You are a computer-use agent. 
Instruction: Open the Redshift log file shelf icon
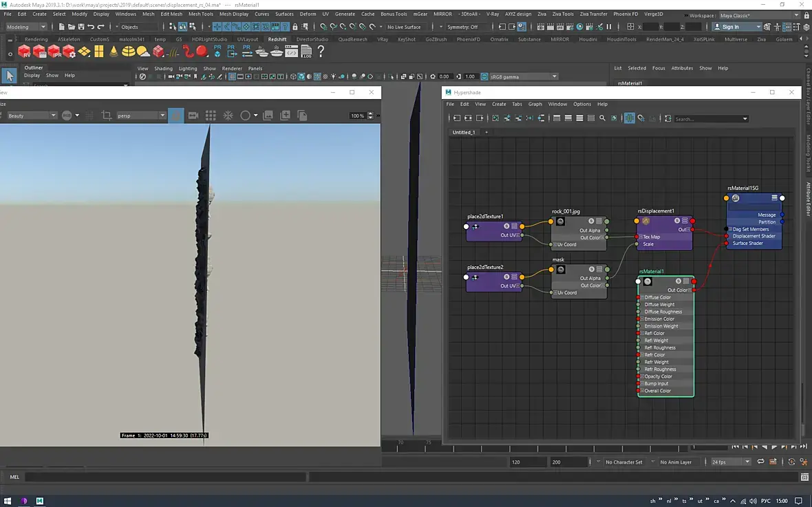pos(306,52)
